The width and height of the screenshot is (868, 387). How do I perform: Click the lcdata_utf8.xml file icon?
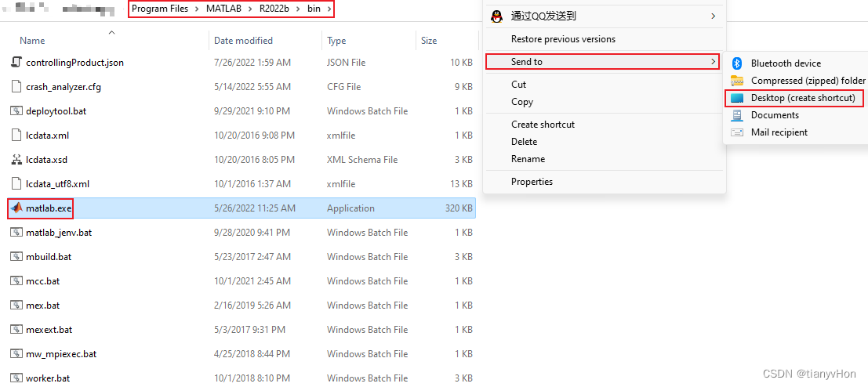click(16, 184)
